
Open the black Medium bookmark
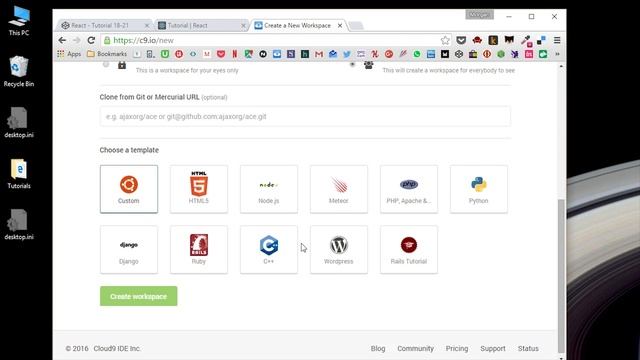(445, 54)
